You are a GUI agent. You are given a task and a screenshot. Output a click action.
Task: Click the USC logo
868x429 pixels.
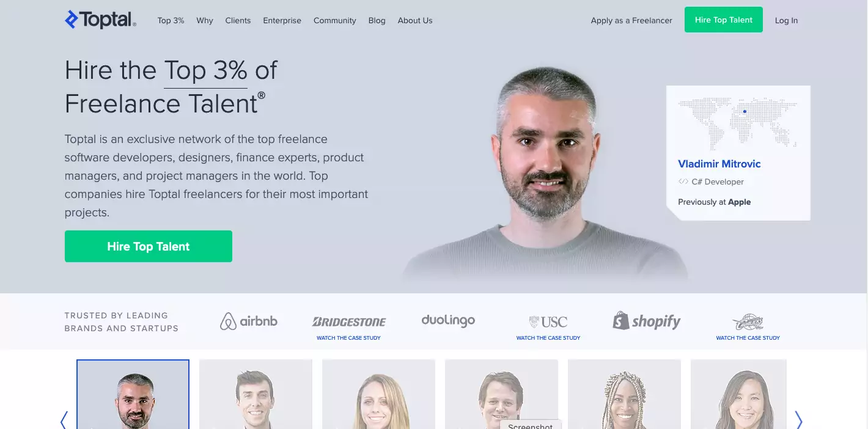[x=548, y=322]
